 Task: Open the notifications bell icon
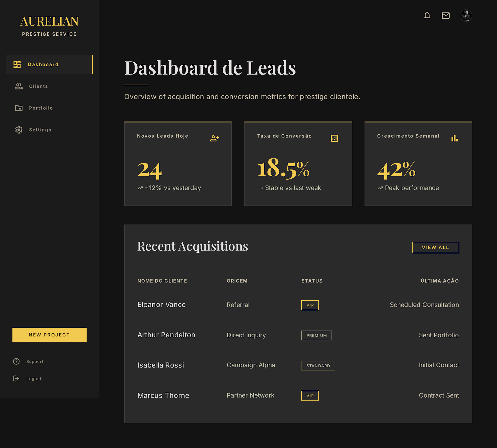click(427, 16)
